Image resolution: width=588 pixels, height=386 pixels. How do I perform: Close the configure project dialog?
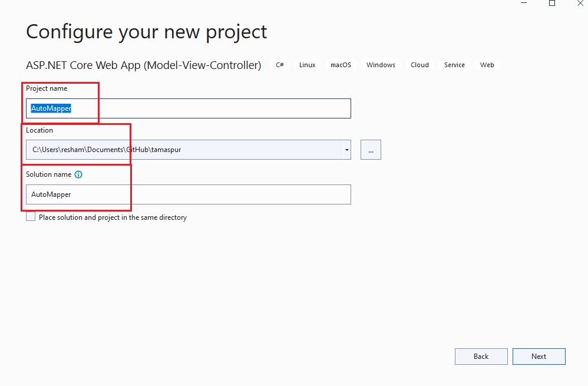[580, 4]
